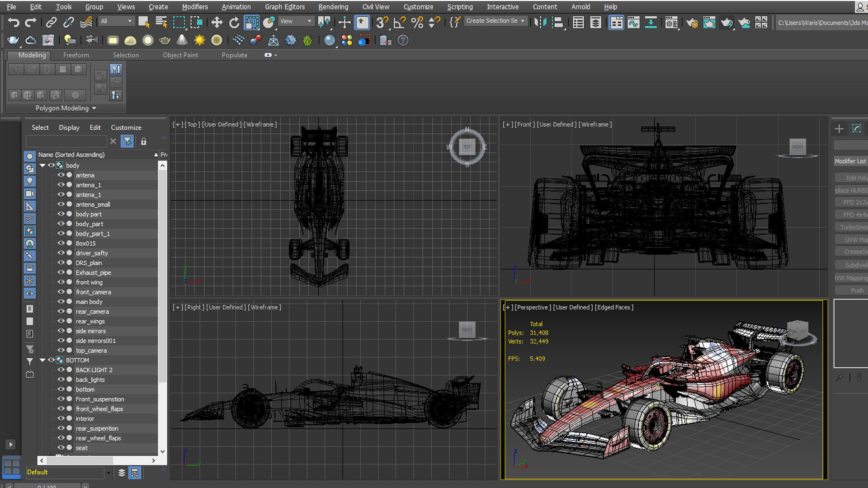
Task: Click the Undo arrow icon
Action: (x=14, y=22)
